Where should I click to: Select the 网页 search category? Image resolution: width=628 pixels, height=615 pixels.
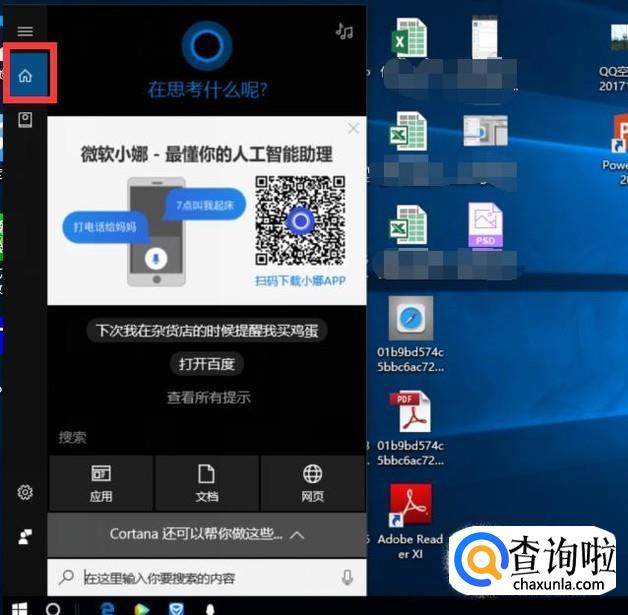click(313, 483)
